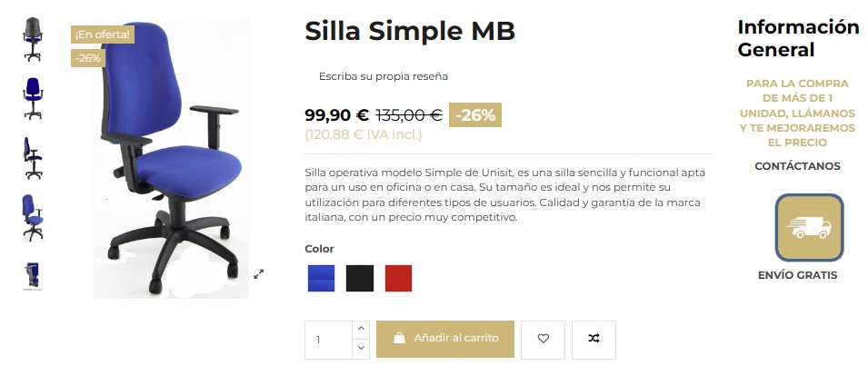Viewport: 868px width, 366px height.
Task: Choose the red color option
Action: click(398, 278)
